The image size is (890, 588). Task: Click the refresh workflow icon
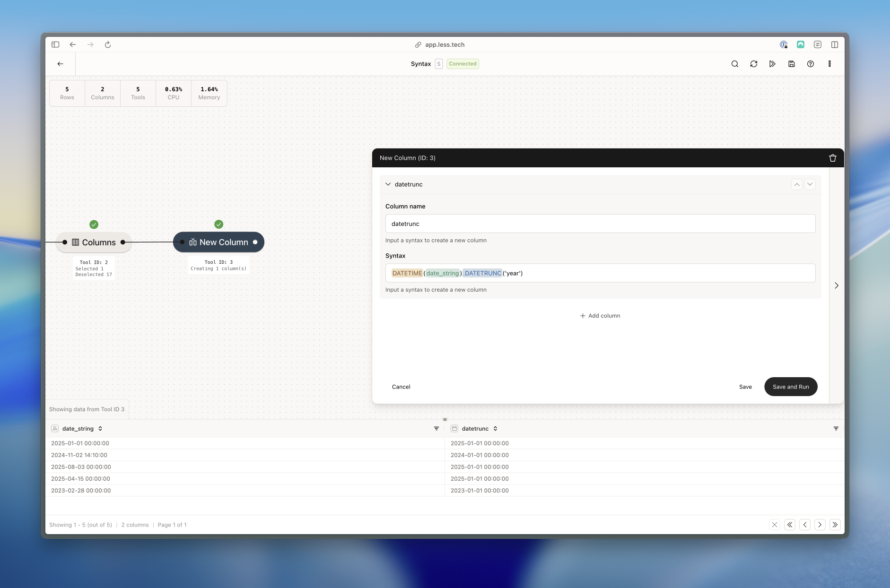point(754,64)
